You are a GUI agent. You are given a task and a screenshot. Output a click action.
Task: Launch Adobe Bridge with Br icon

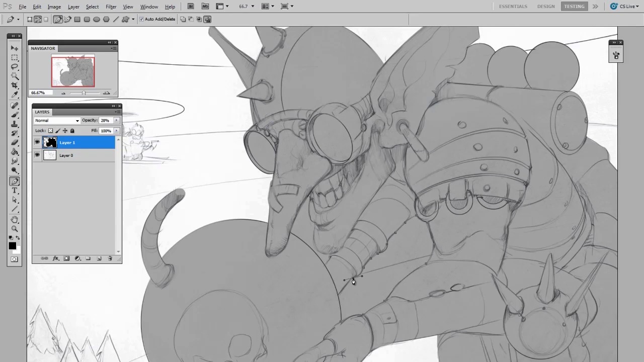[x=191, y=6]
